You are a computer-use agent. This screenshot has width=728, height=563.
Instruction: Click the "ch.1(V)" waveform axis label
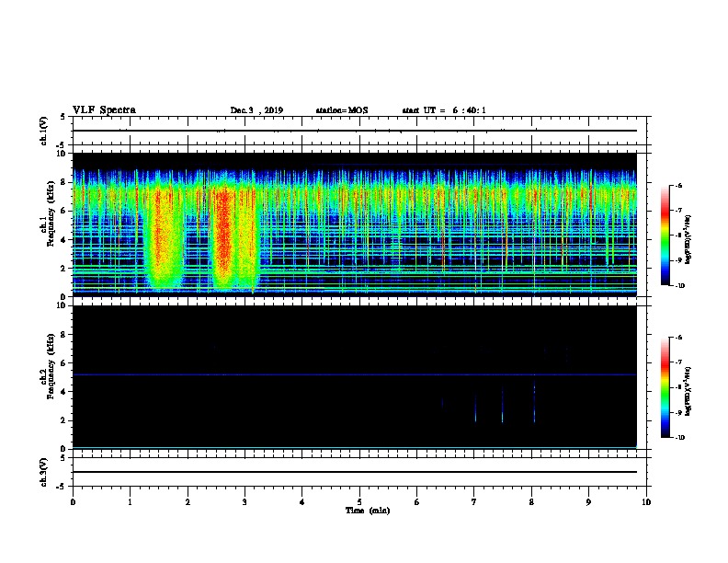(44, 131)
